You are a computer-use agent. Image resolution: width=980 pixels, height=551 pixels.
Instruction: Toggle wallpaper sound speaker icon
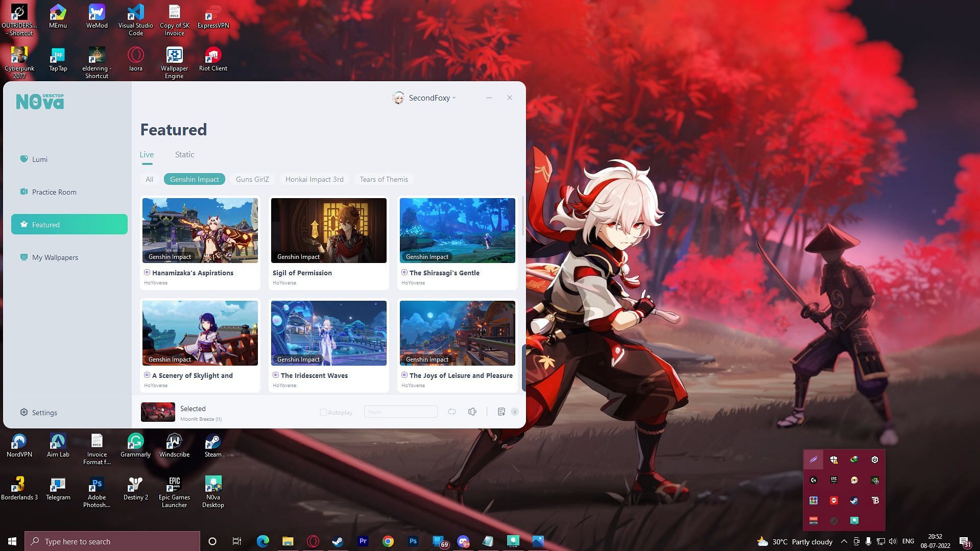point(472,412)
